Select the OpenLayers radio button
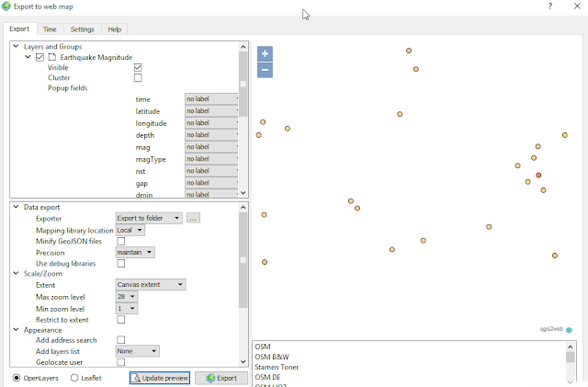The width and height of the screenshot is (588, 387). tap(17, 378)
